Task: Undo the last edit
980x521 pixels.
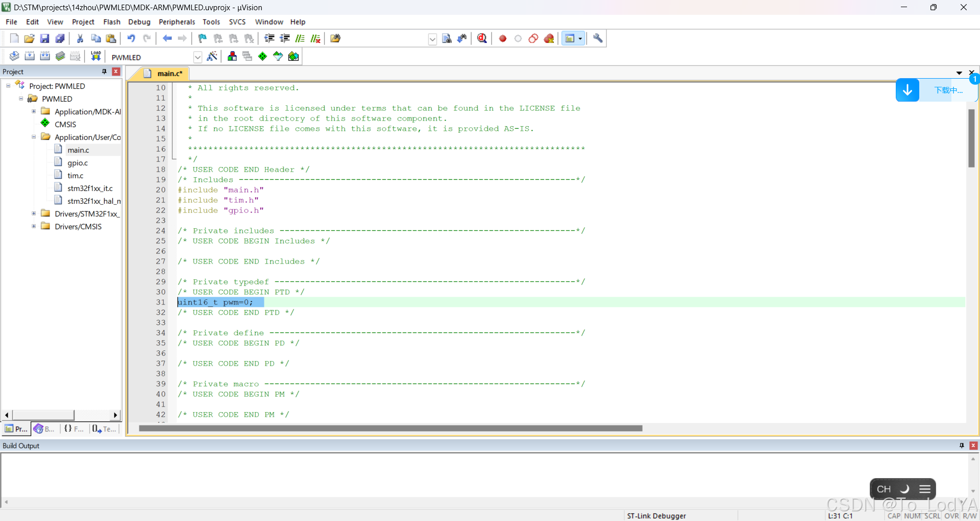Action: [131, 38]
